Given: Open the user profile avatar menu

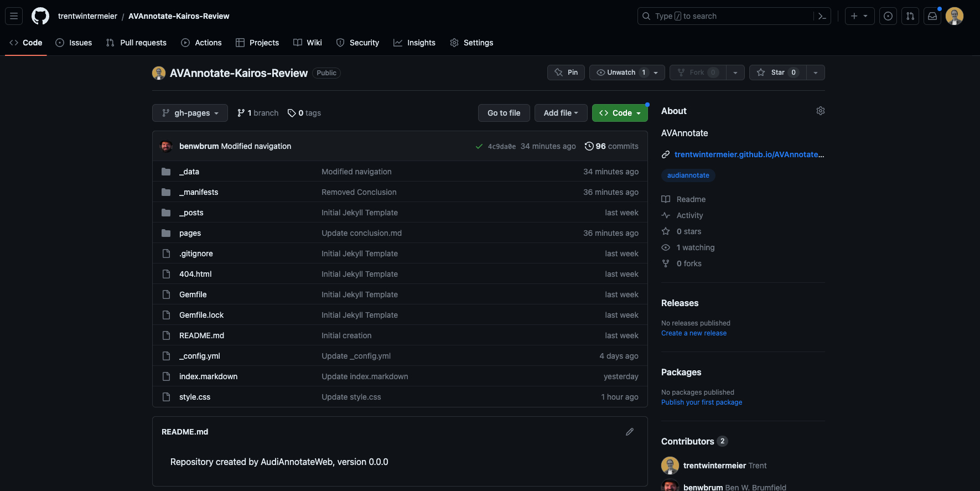Looking at the screenshot, I should (955, 16).
